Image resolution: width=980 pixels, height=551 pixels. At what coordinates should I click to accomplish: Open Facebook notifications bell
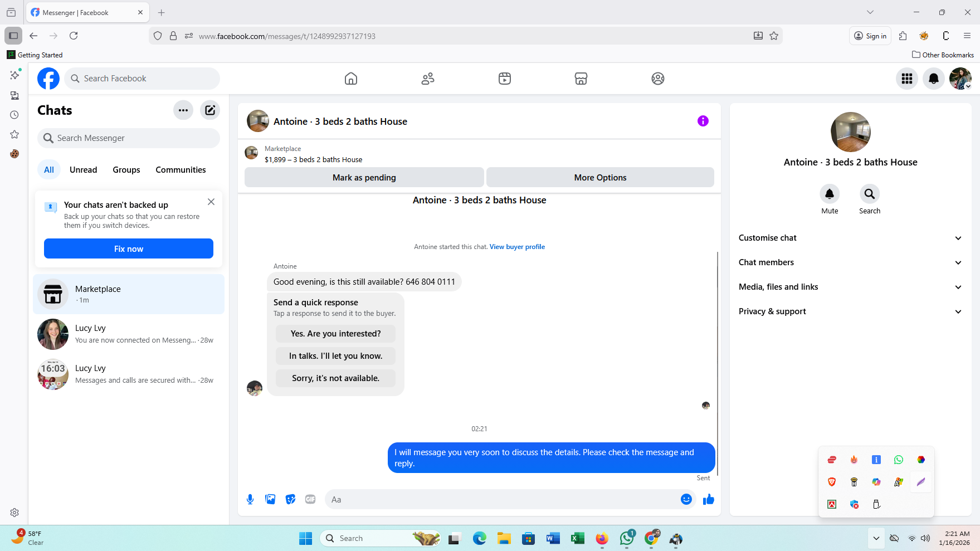(934, 79)
